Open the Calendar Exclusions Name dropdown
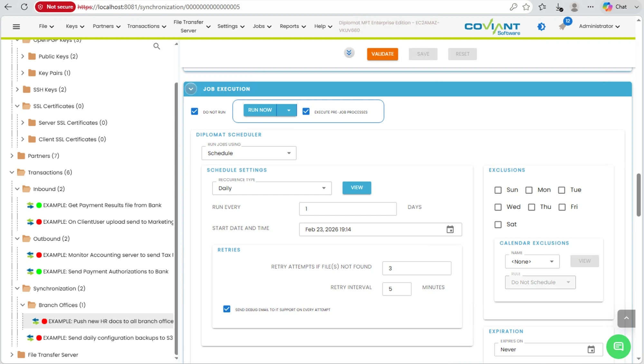 532,261
